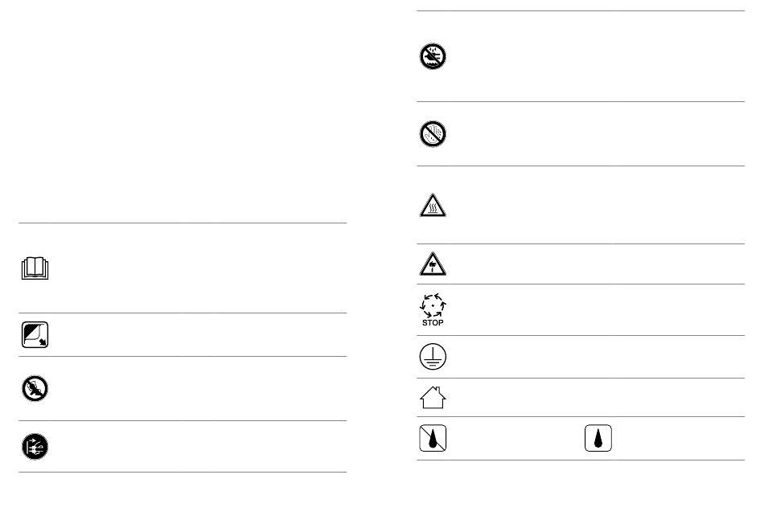Click the prohibited hand-in-appliance symbol

[35, 388]
